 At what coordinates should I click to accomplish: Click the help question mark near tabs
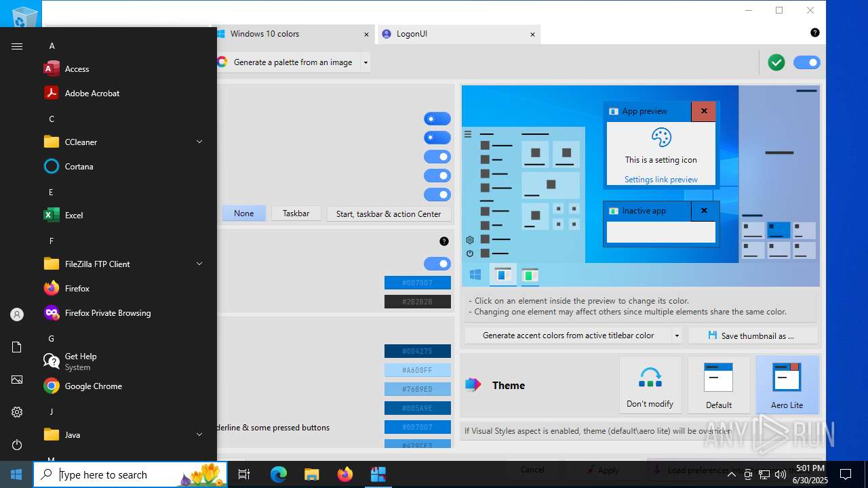click(x=814, y=33)
